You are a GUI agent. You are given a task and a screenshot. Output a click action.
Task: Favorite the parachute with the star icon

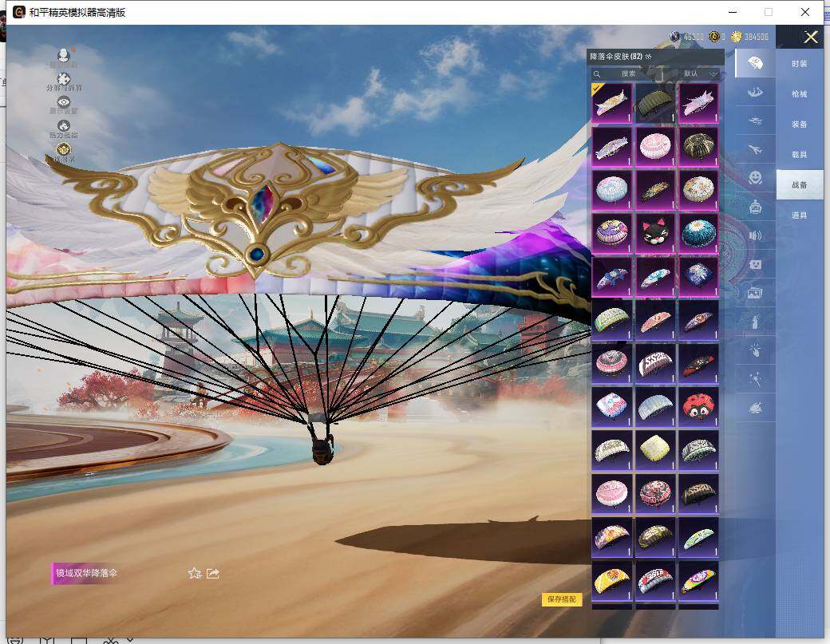click(194, 573)
